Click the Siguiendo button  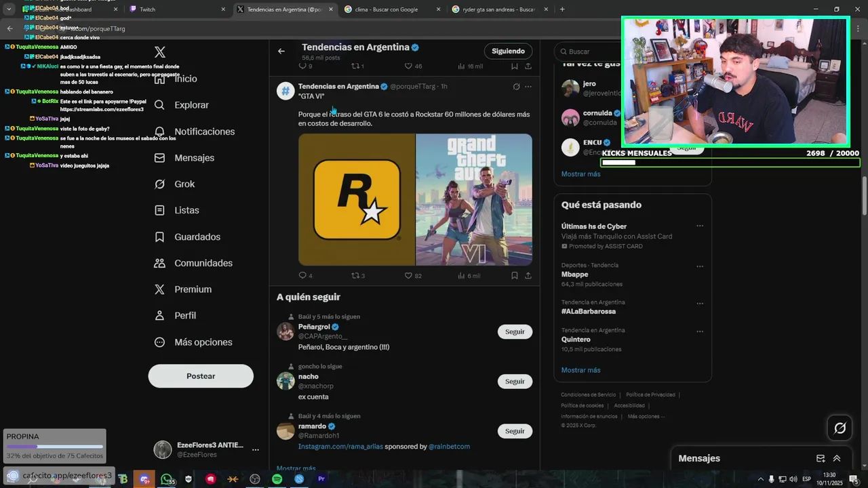(509, 51)
